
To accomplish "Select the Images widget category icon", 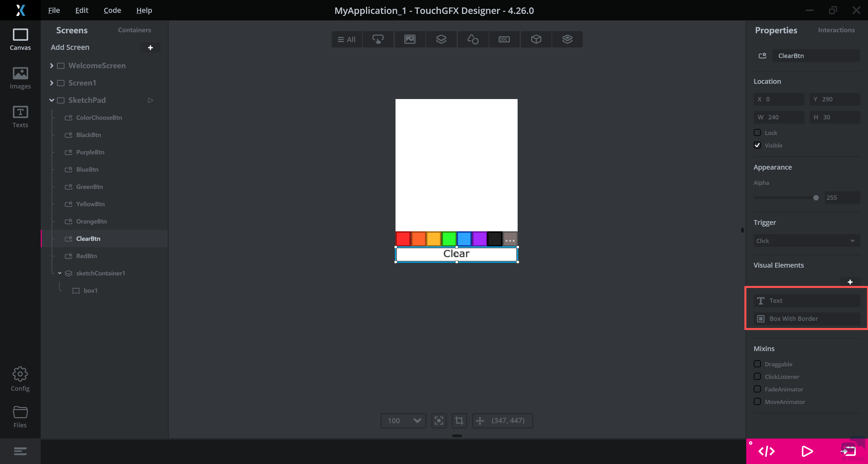I will coord(410,39).
